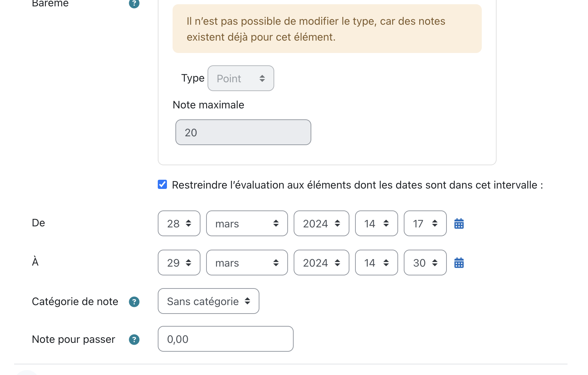Open the De year dropdown showing 2024

[x=322, y=224]
